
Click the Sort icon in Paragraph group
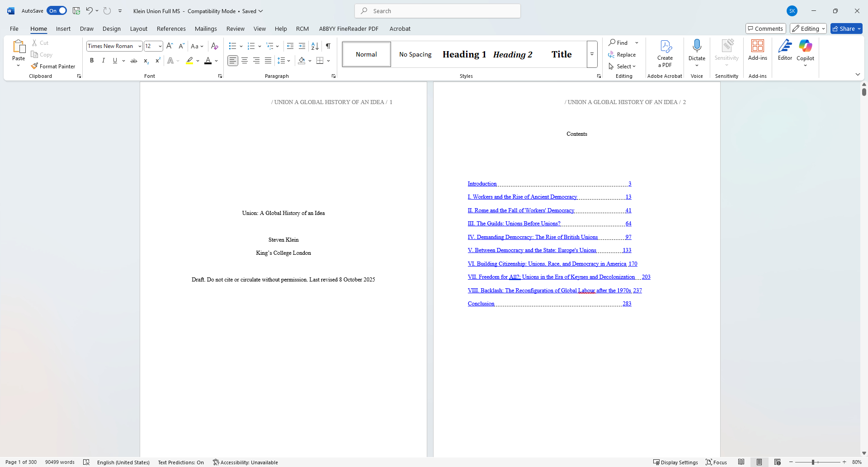[x=315, y=46]
